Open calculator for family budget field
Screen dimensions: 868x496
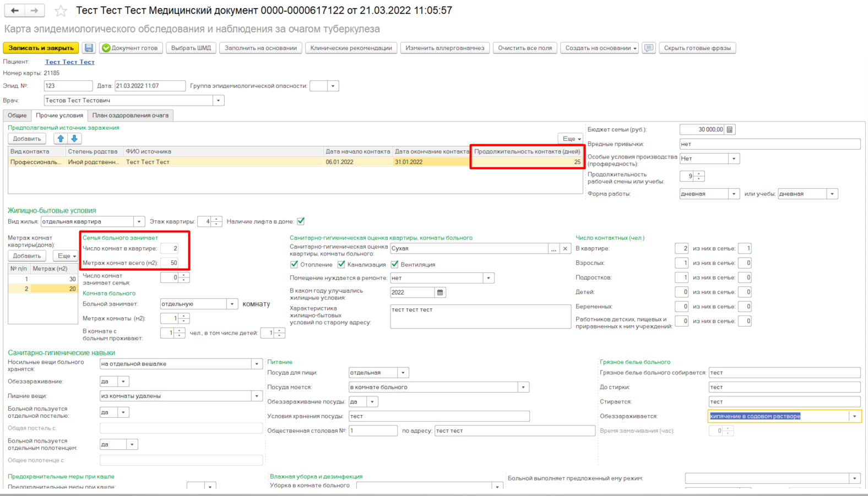tap(730, 129)
